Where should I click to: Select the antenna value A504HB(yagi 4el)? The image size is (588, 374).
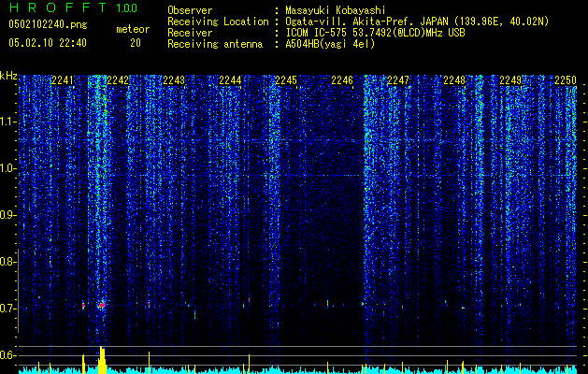point(330,44)
